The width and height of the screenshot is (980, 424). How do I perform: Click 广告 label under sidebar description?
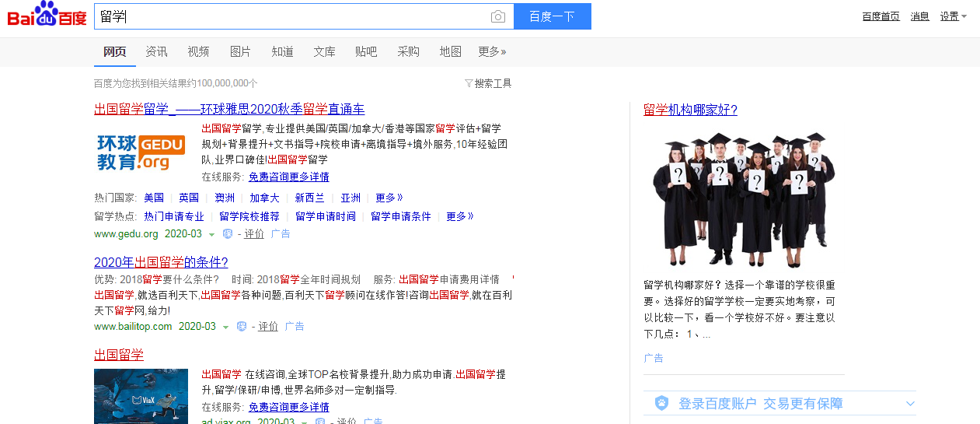click(654, 358)
